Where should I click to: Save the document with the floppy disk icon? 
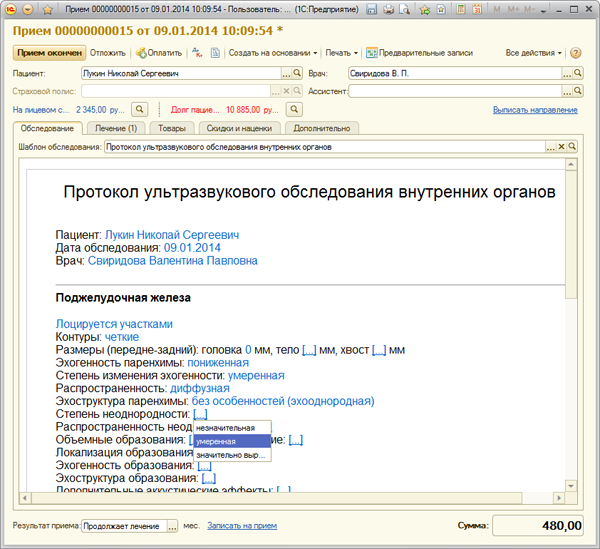pyautogui.click(x=371, y=9)
